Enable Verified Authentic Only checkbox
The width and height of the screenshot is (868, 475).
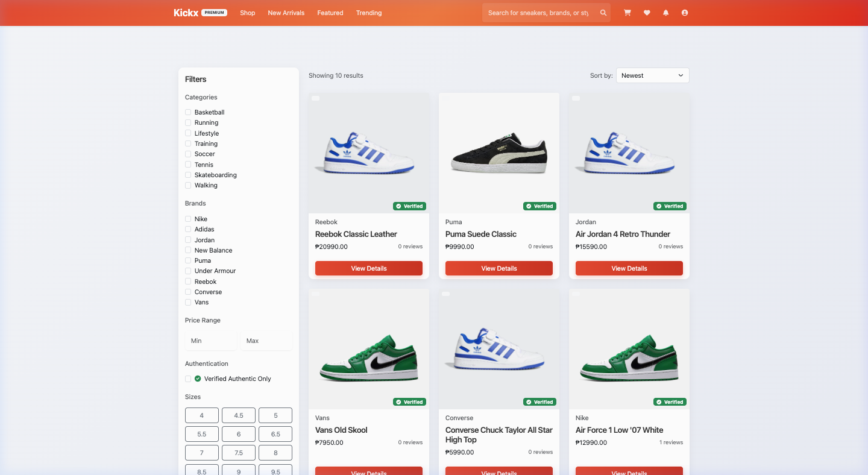point(188,379)
